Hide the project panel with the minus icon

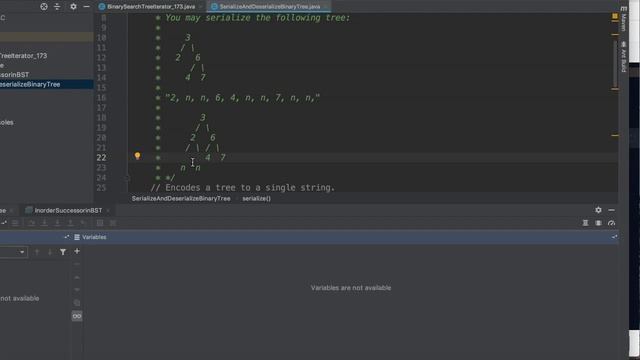tap(87, 7)
